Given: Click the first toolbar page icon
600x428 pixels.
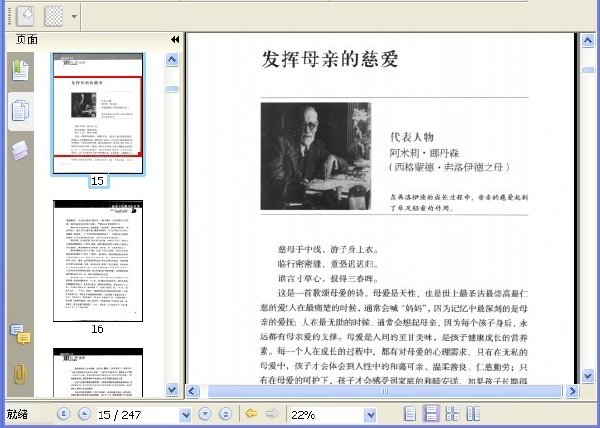Looking at the screenshot, I should click(26, 16).
